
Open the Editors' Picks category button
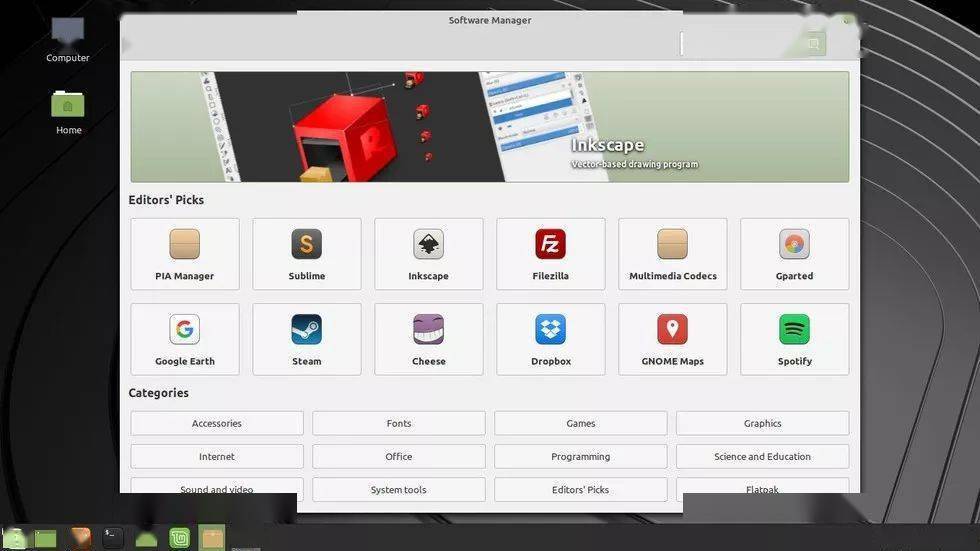[581, 490]
